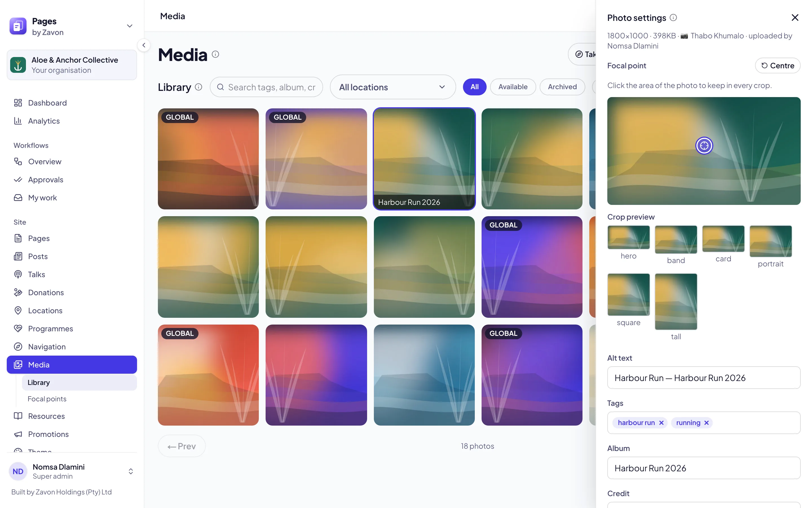Click the Pages document icon
Screen dimensions: 812x508
pos(18,238)
